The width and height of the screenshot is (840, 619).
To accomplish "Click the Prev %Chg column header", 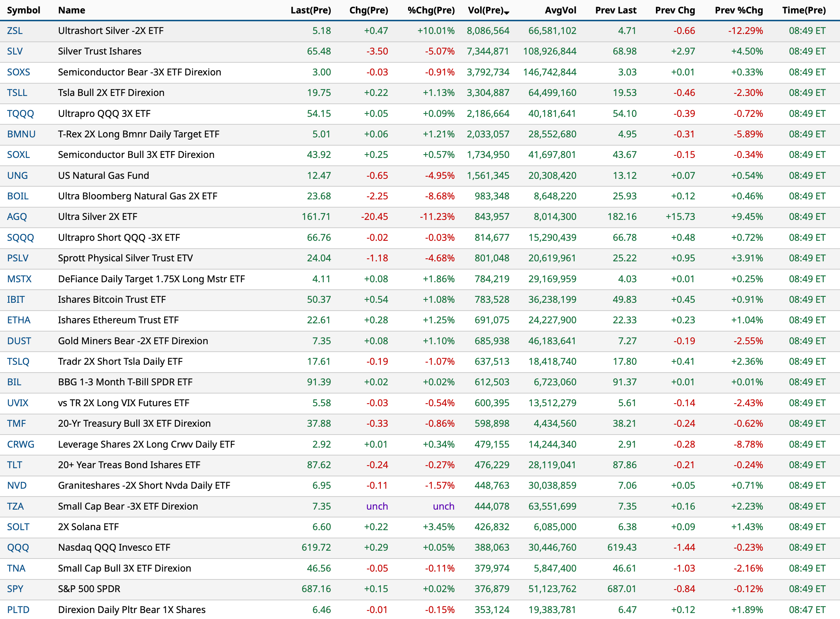I will coord(738,10).
